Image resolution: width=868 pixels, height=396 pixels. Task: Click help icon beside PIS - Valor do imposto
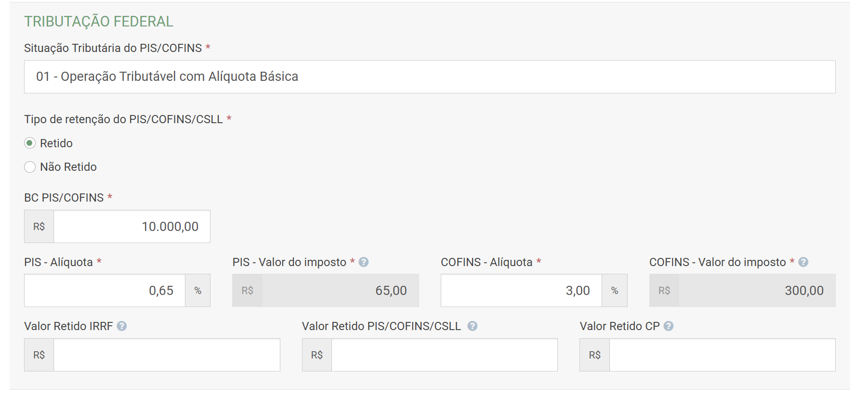pos(364,262)
